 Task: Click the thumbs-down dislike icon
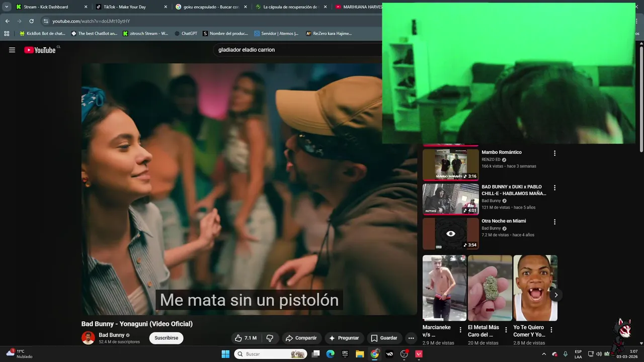(x=270, y=338)
